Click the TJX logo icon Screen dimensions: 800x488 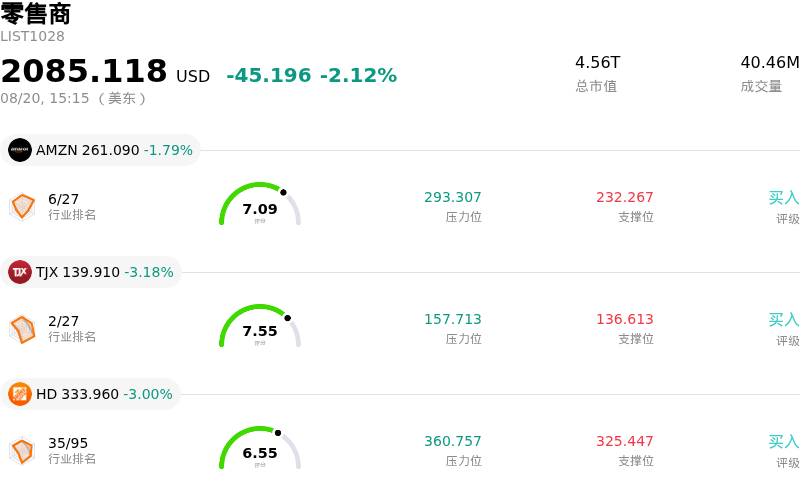click(20, 272)
